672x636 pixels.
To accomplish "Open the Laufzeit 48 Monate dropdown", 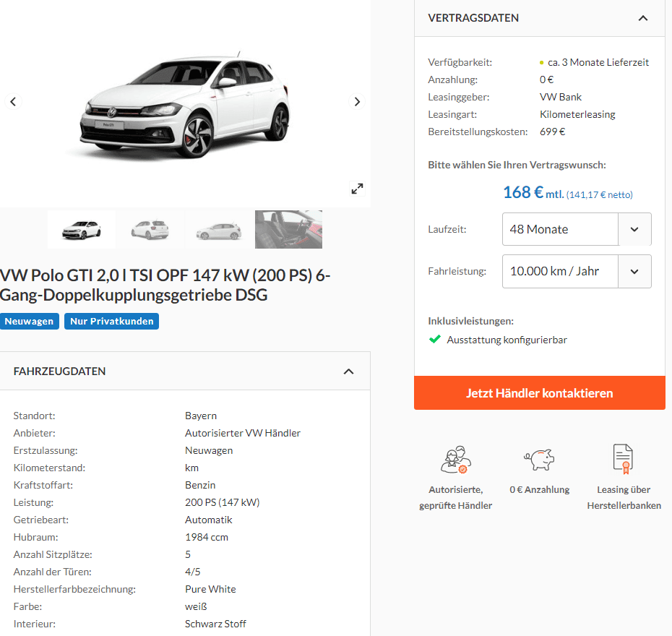I will point(577,229).
